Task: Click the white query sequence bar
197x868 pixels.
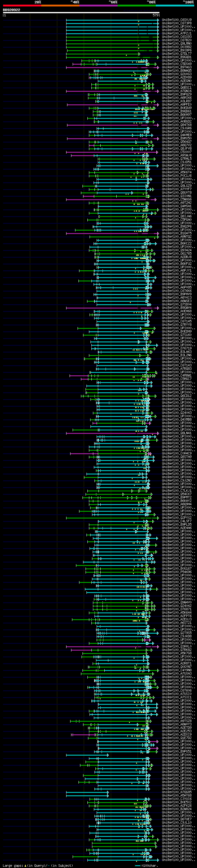Action: pos(81,13)
